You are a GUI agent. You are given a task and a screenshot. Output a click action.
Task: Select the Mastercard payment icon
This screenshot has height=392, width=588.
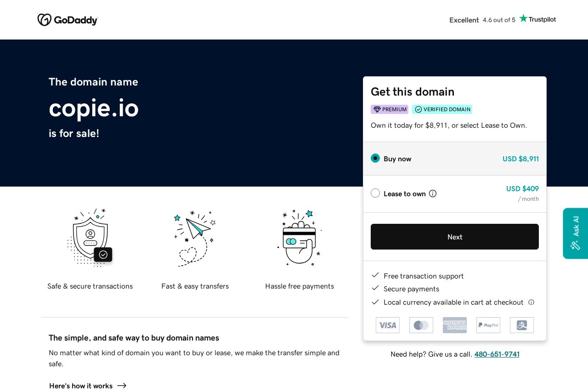(421, 325)
